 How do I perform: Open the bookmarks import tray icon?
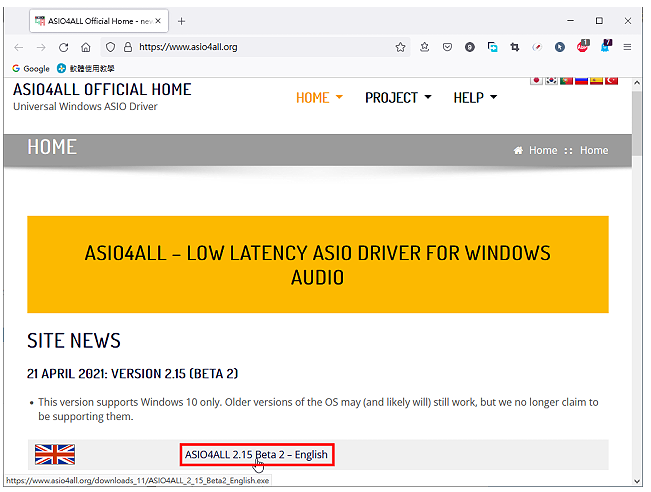coord(424,47)
